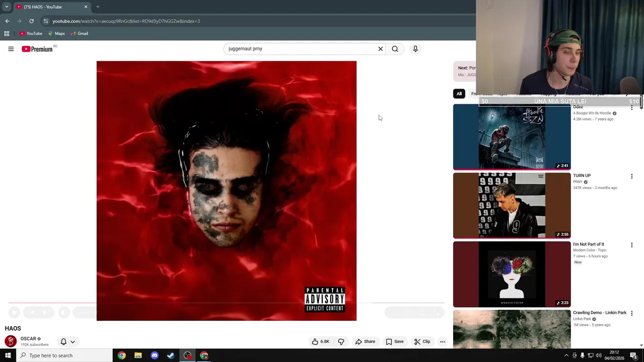Open Discord from the taskbar
This screenshot has width=644, height=362.
[154, 355]
